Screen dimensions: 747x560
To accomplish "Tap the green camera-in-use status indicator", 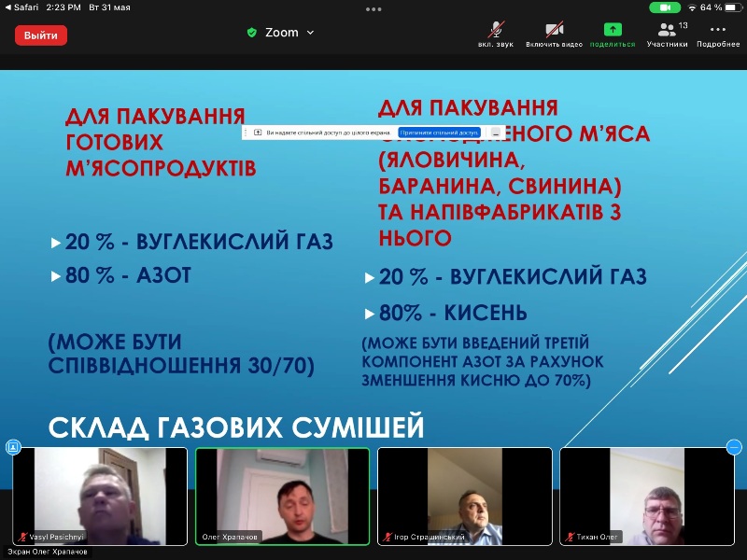I will point(665,7).
